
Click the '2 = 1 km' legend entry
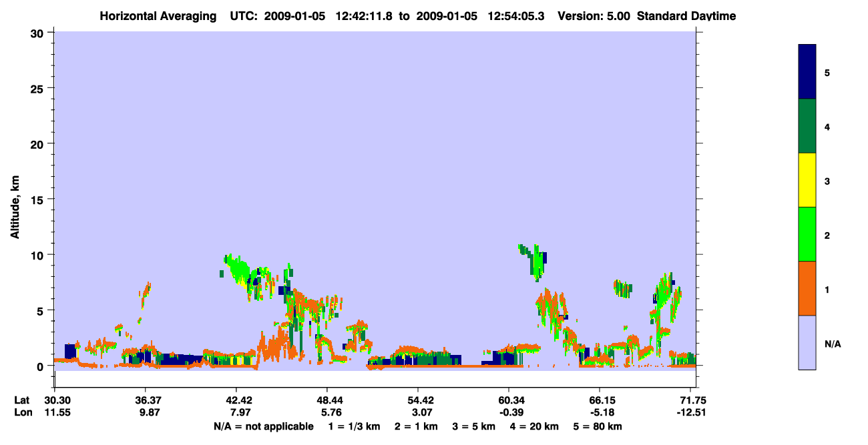[x=417, y=426]
